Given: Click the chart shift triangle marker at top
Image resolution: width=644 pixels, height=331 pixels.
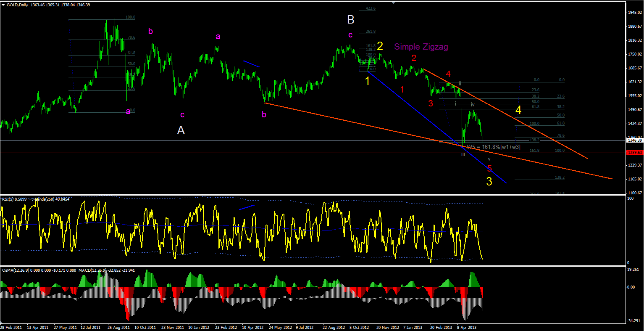Looking at the screenshot, I should pyautogui.click(x=393, y=2).
